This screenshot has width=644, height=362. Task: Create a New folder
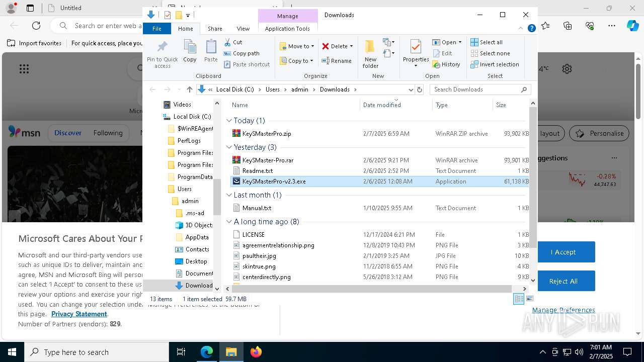370,54
